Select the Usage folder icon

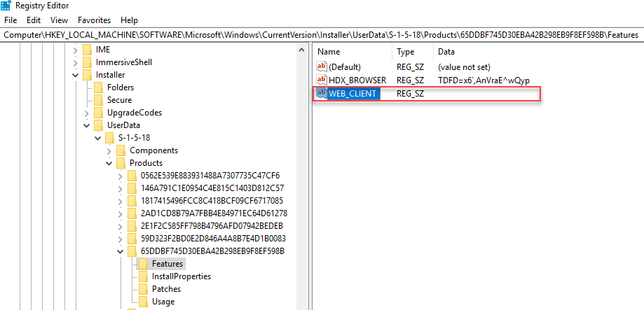(143, 302)
